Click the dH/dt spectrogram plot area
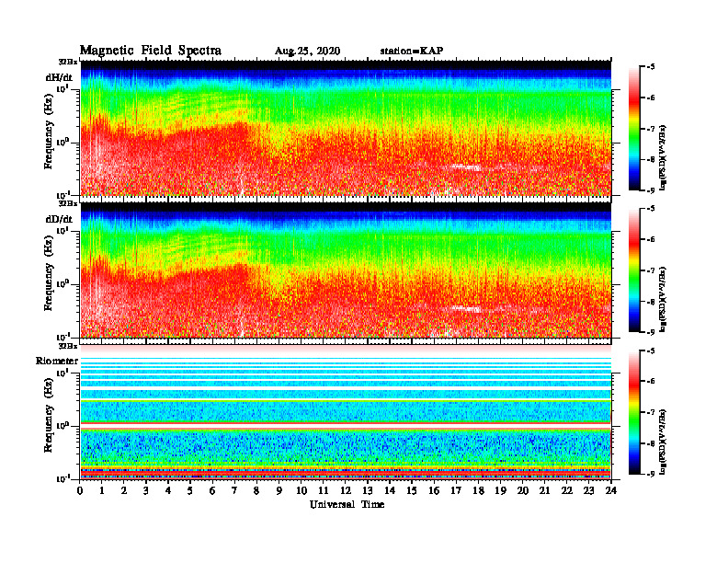728x563 pixels. click(346, 128)
